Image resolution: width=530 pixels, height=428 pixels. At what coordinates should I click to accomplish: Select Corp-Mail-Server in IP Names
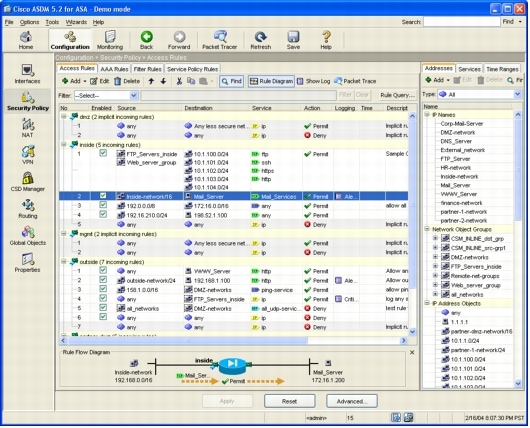461,124
